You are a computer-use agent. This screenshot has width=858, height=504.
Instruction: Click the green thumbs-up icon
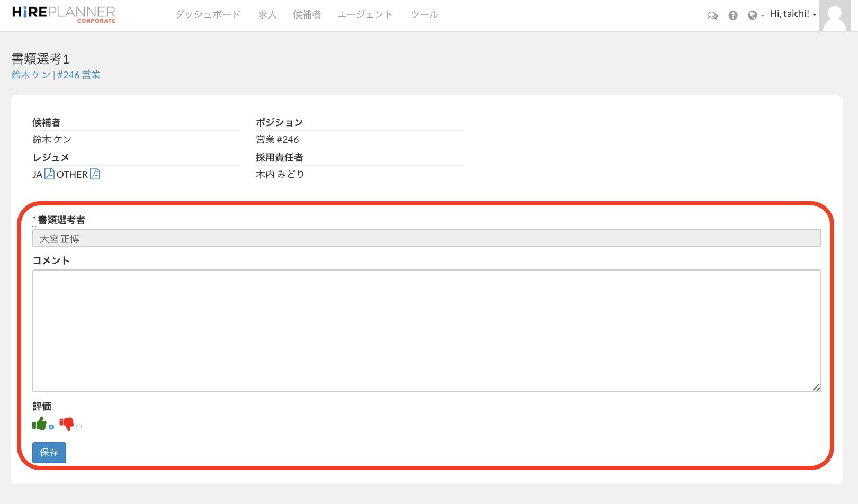[40, 424]
